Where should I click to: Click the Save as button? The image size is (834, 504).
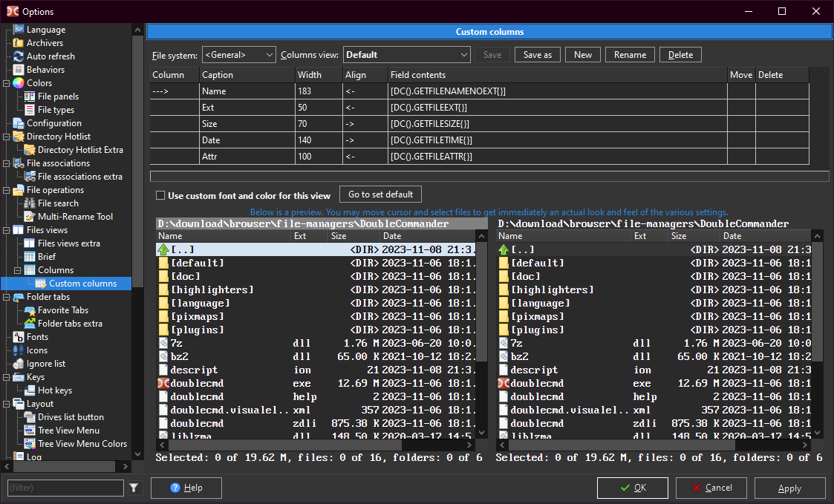pyautogui.click(x=537, y=55)
